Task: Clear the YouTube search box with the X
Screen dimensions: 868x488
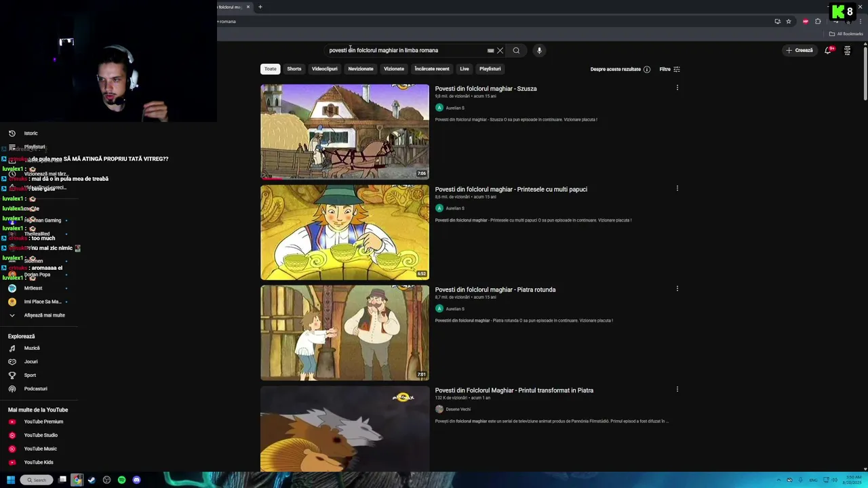Action: 500,50
